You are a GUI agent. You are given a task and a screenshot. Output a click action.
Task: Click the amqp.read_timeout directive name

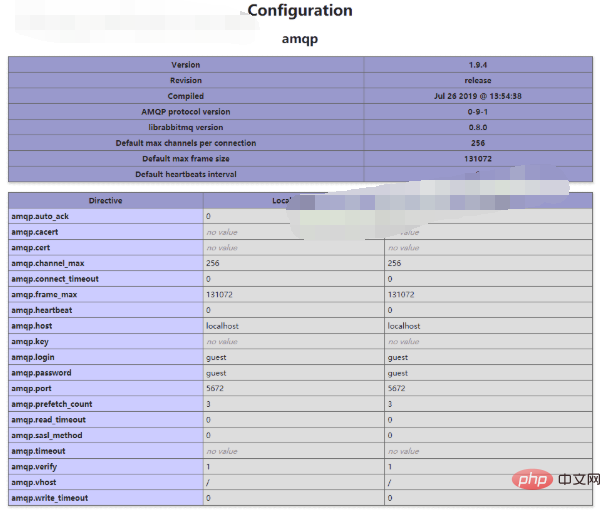[48, 420]
